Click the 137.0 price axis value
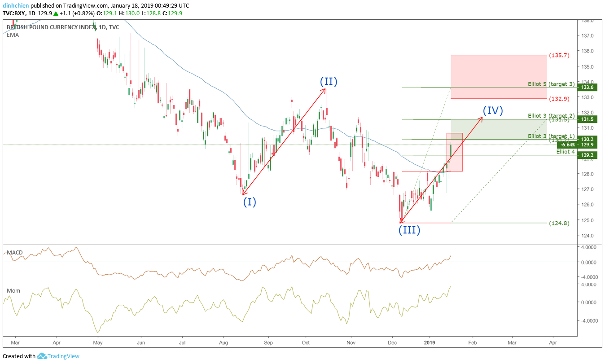This screenshot has height=364, width=605. 587,35
